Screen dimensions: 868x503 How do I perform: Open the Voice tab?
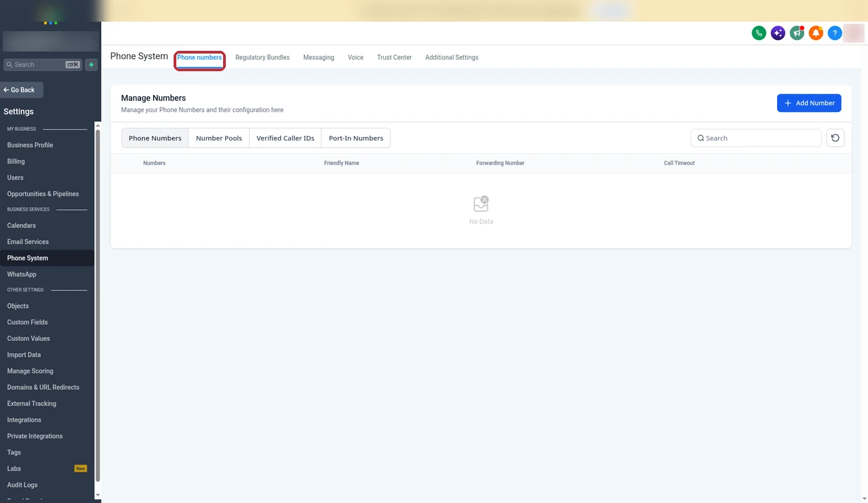tap(356, 58)
